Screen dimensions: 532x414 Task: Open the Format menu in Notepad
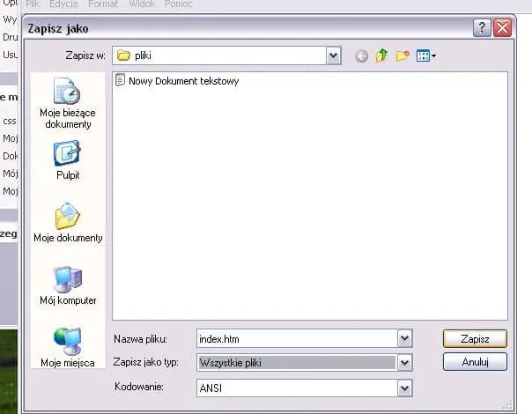(x=102, y=4)
